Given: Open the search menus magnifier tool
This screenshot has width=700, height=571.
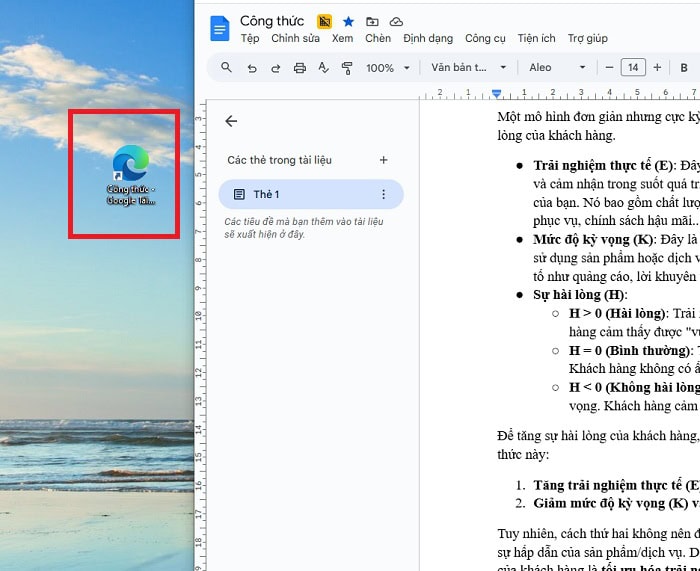Looking at the screenshot, I should (226, 68).
